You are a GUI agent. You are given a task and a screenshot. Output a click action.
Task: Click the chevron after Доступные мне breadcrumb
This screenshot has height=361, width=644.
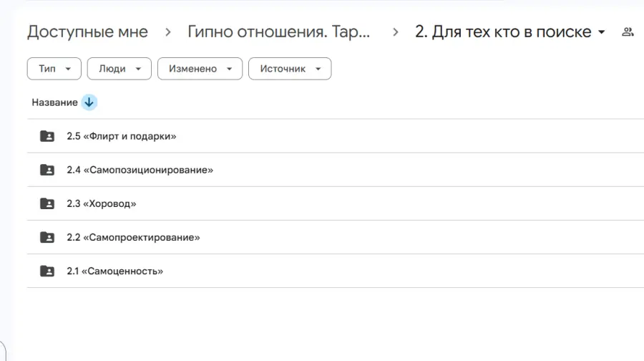pos(167,32)
